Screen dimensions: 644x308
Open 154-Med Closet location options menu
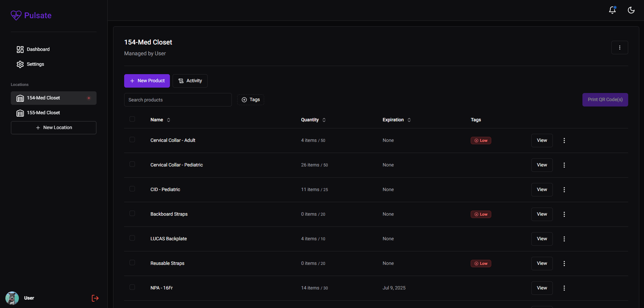pos(619,48)
